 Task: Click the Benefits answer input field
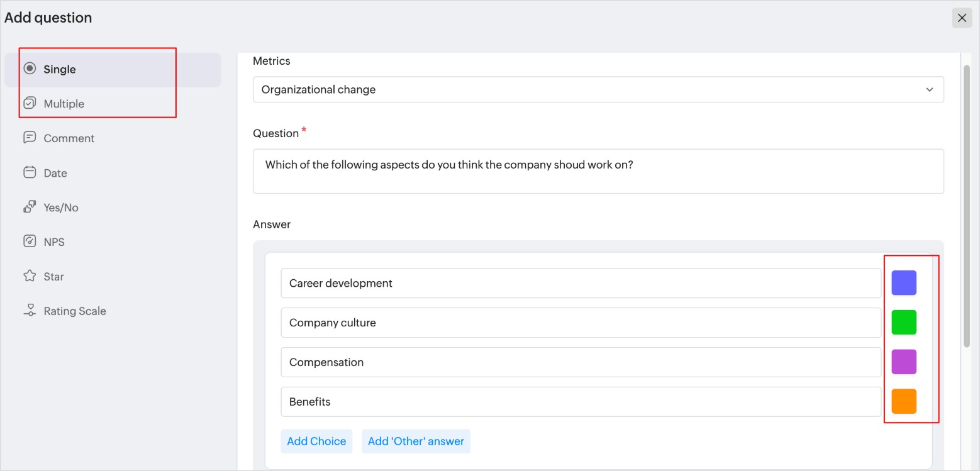click(x=580, y=402)
